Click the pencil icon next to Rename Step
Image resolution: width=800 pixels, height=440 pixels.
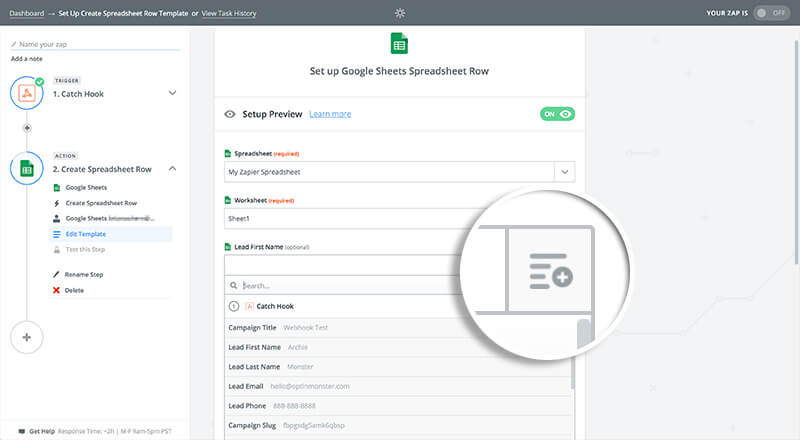coord(56,275)
